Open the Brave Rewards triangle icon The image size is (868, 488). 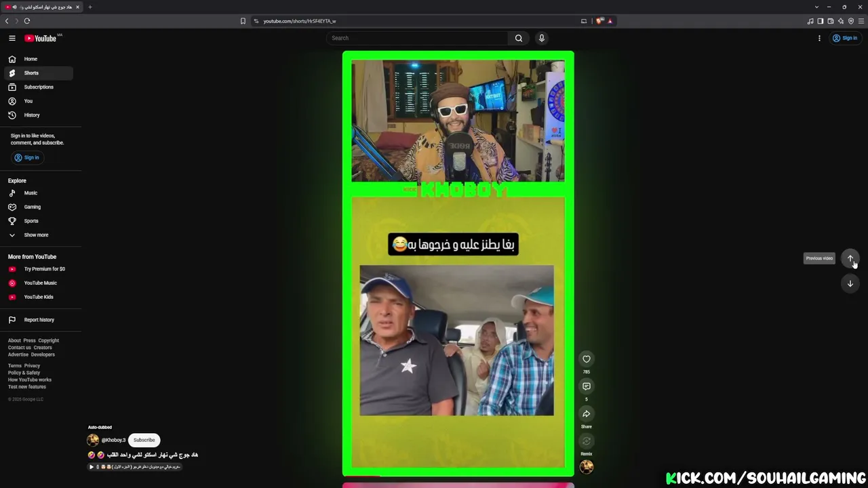(610, 21)
